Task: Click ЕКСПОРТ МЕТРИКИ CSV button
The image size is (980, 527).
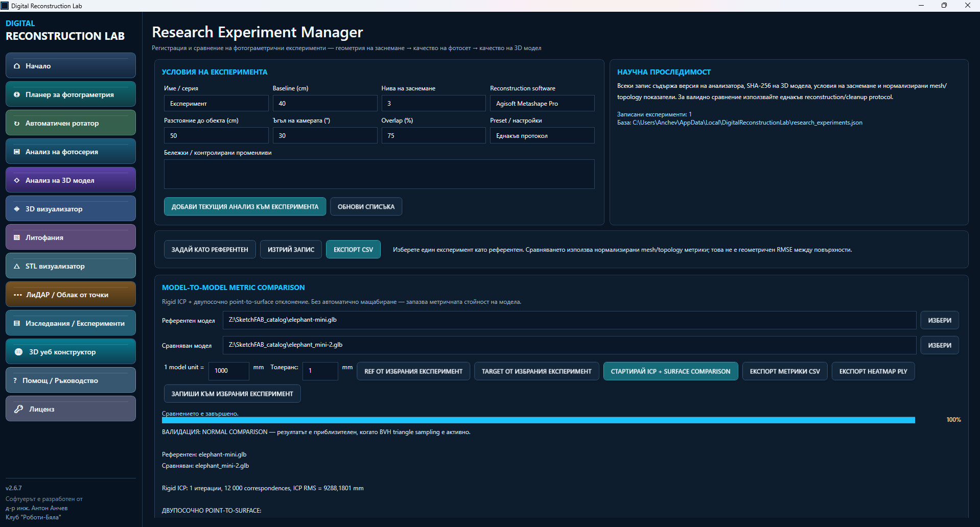Action: tap(785, 371)
